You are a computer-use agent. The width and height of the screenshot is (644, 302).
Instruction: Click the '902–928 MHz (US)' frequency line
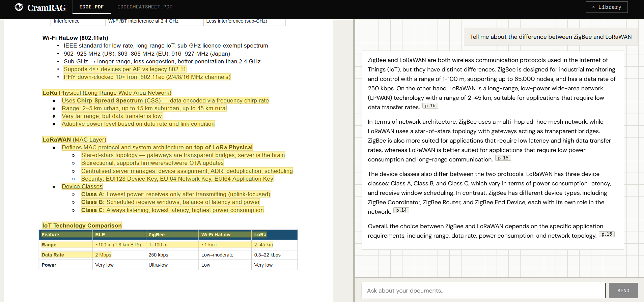click(x=147, y=54)
